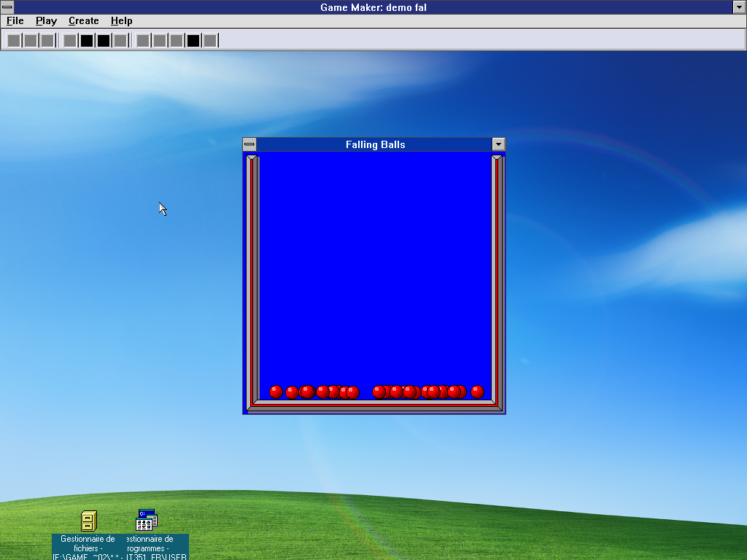Open the Game Maker window control menu
This screenshot has height=560, width=747.
[x=7, y=7]
